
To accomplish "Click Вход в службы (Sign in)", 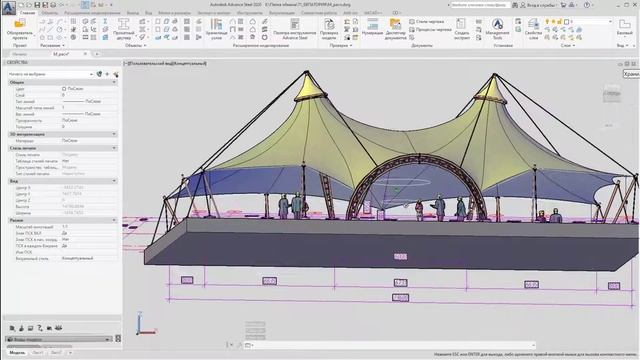I will pyautogui.click(x=541, y=5).
